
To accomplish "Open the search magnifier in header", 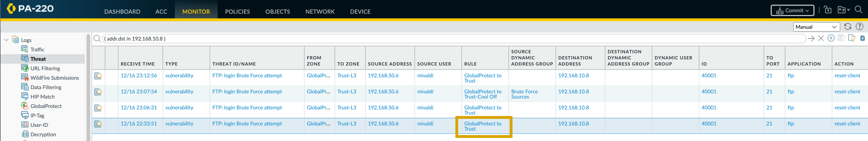I will pos(859,10).
